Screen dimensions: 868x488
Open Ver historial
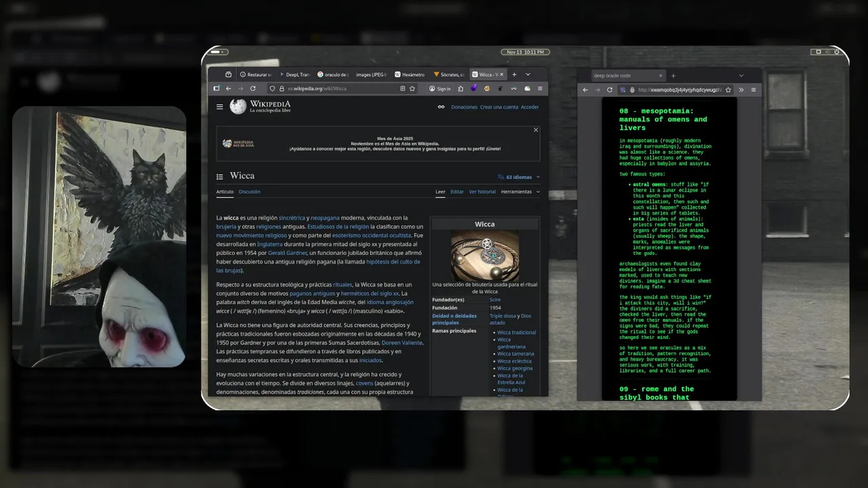tap(482, 192)
